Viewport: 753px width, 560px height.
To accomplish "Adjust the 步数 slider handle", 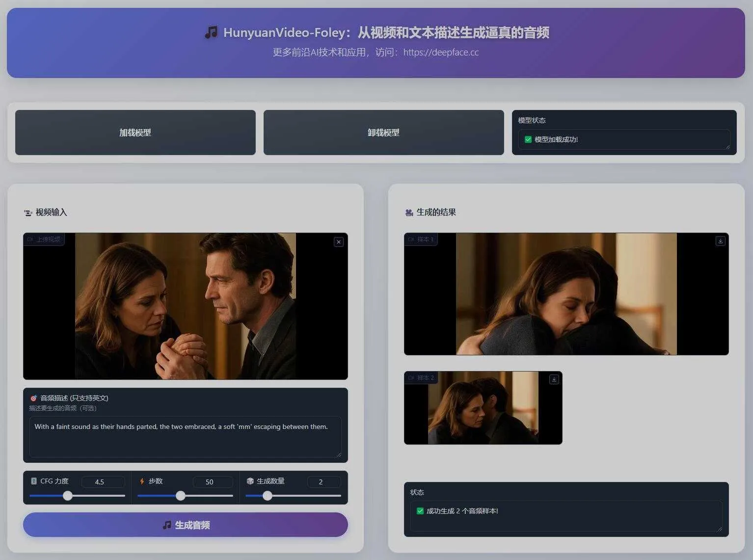I will pyautogui.click(x=181, y=496).
